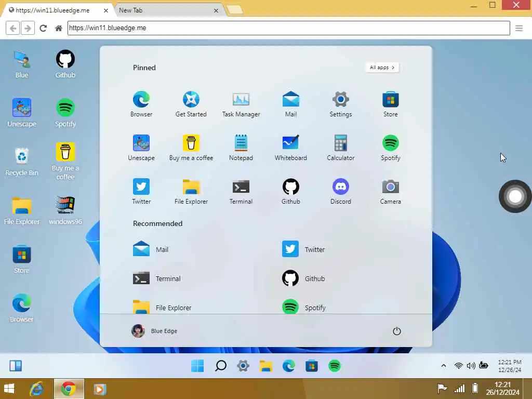Click the browser forward button
532x399 pixels.
click(x=28, y=28)
